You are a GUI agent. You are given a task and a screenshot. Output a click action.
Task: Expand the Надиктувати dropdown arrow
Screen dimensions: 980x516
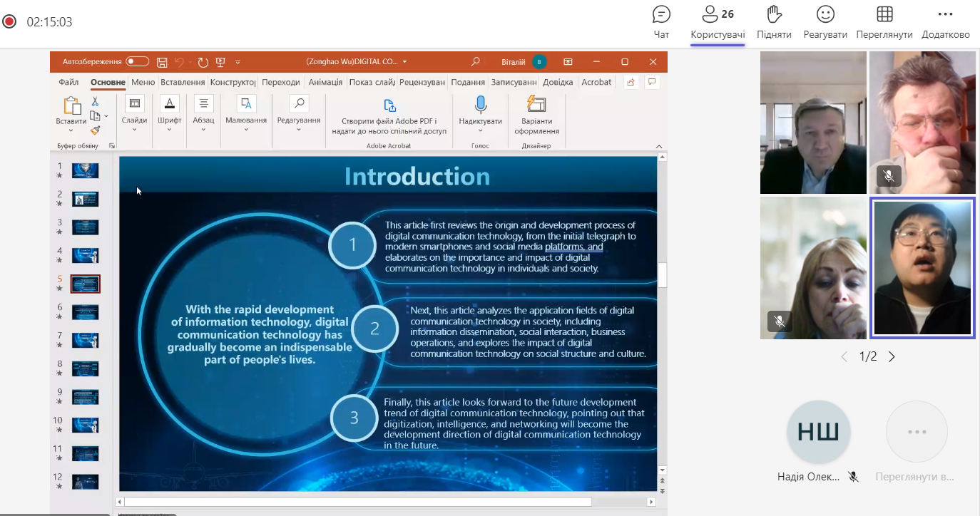[480, 130]
